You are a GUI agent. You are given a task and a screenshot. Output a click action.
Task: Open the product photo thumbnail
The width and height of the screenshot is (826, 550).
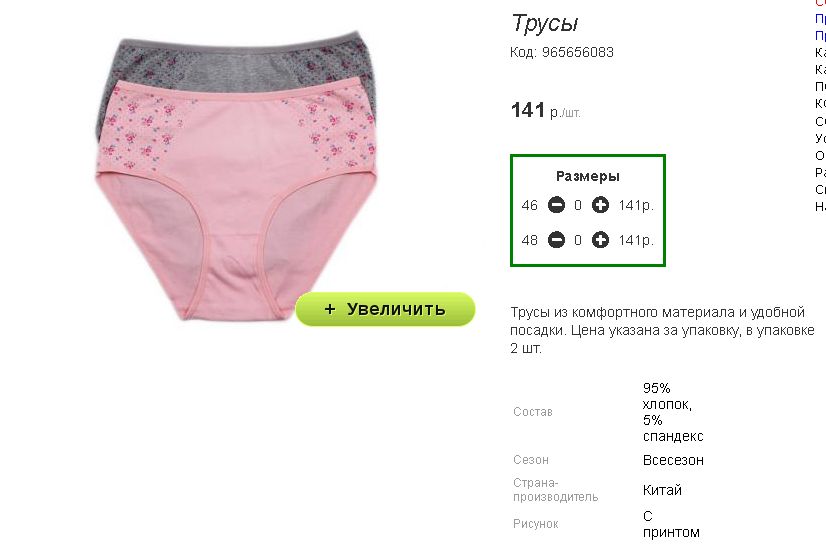coord(236,176)
